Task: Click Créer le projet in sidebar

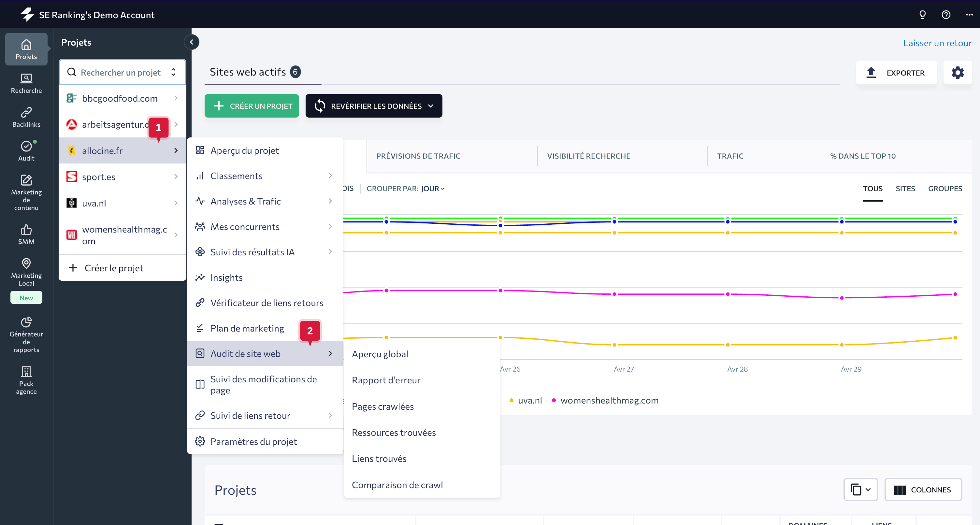Action: pyautogui.click(x=122, y=268)
